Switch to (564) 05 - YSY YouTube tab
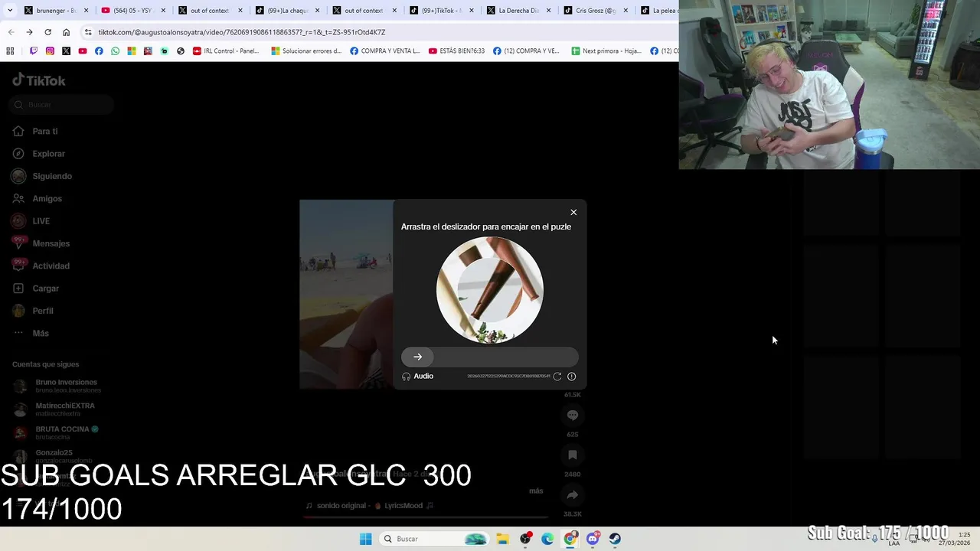This screenshot has height=551, width=980. click(x=132, y=11)
